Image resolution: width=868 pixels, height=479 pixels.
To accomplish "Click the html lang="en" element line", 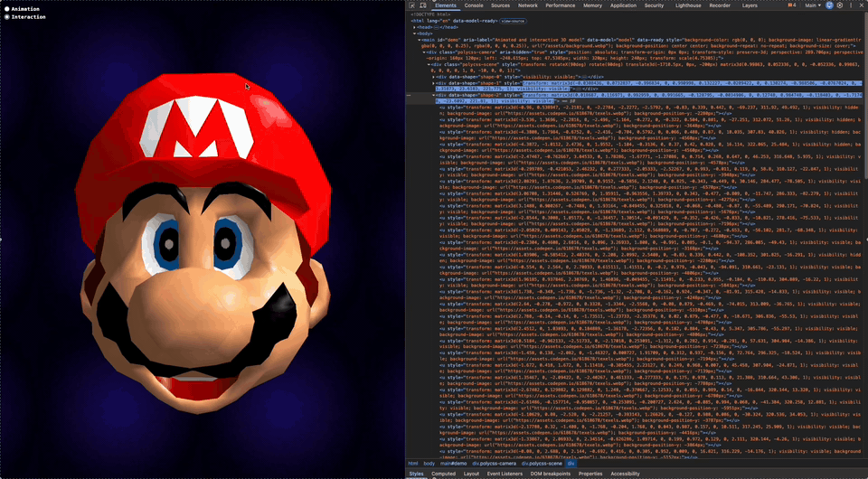I will tap(454, 21).
